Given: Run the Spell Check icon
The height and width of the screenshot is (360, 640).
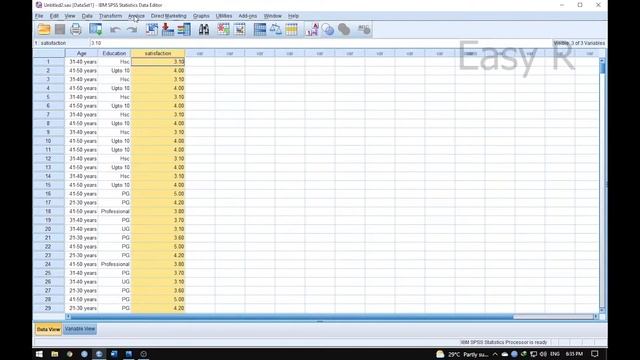Looking at the screenshot, I should pos(363,29).
